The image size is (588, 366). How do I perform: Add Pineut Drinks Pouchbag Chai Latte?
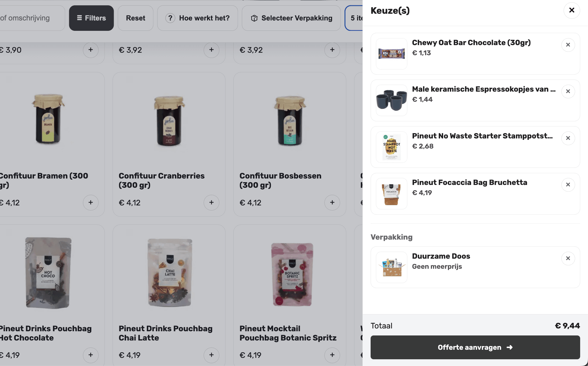coord(211,355)
